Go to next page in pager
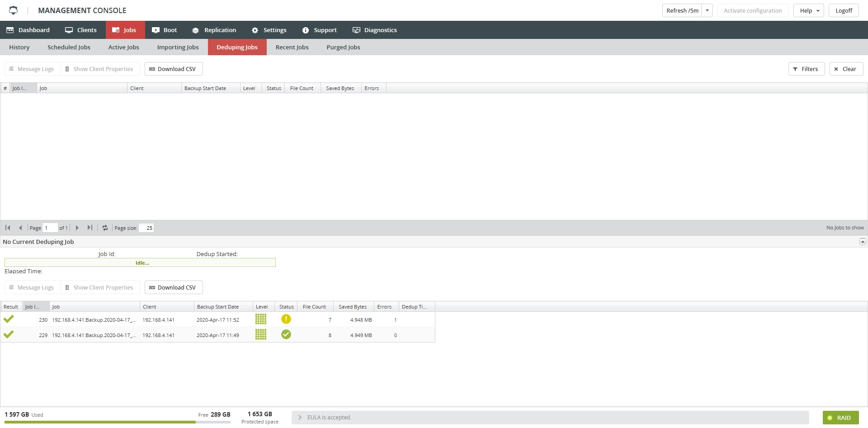 click(77, 228)
